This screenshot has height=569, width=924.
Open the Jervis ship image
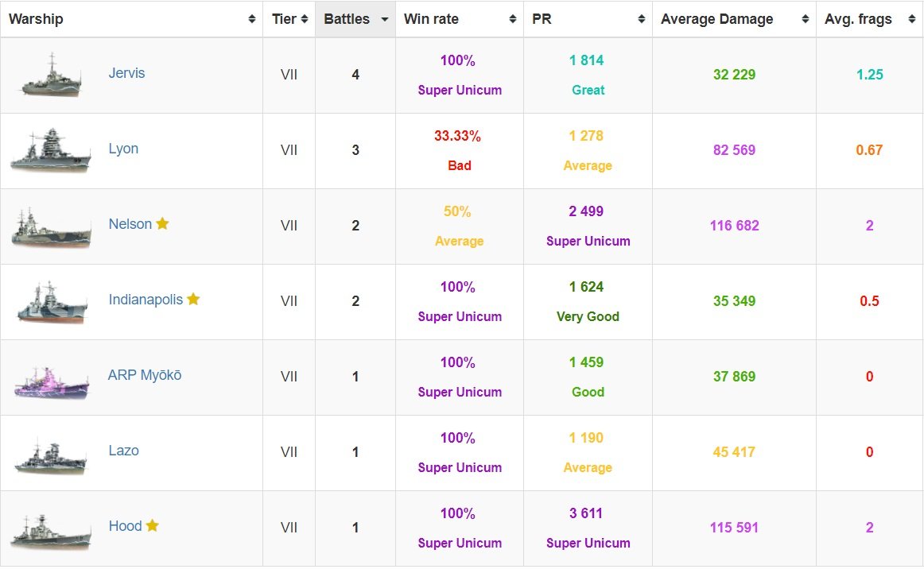[x=51, y=75]
